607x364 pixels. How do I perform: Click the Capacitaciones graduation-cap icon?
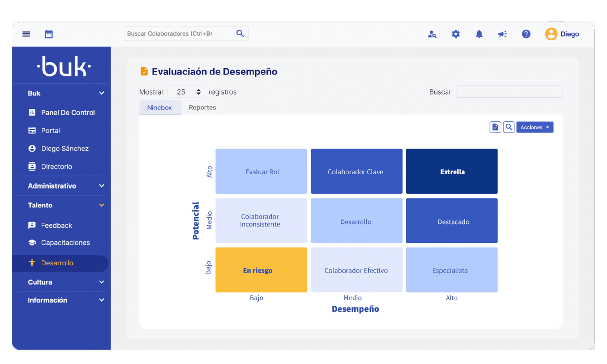click(x=32, y=242)
